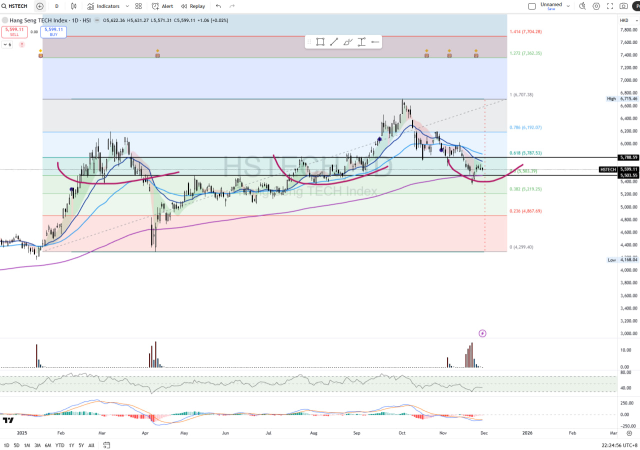Image resolution: width=640 pixels, height=450 pixels.
Task: Set time range to 5Y
Action: click(81, 445)
